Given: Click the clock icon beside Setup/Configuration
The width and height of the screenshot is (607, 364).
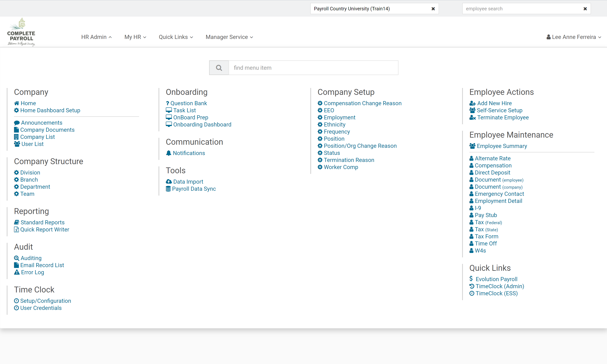Looking at the screenshot, I should pos(16,301).
